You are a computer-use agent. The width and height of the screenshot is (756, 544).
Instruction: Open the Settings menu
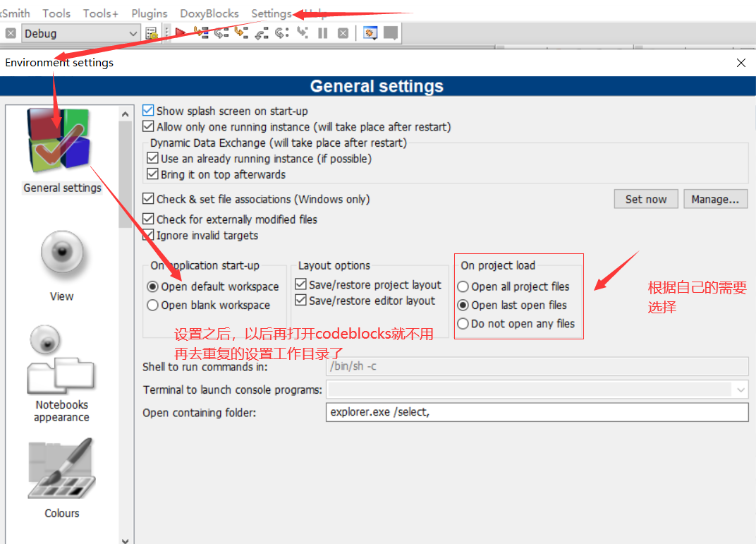272,13
